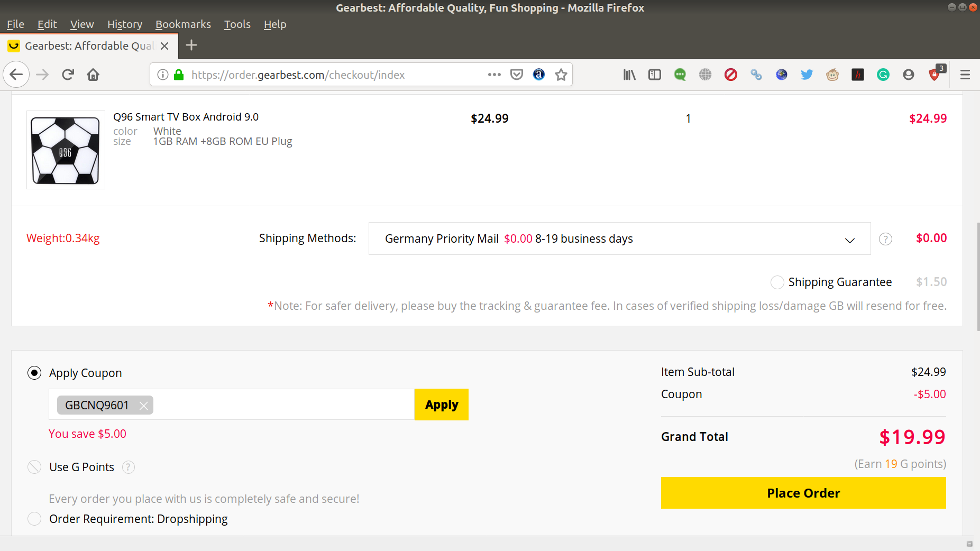Expand the Shipping Methods dropdown

619,238
